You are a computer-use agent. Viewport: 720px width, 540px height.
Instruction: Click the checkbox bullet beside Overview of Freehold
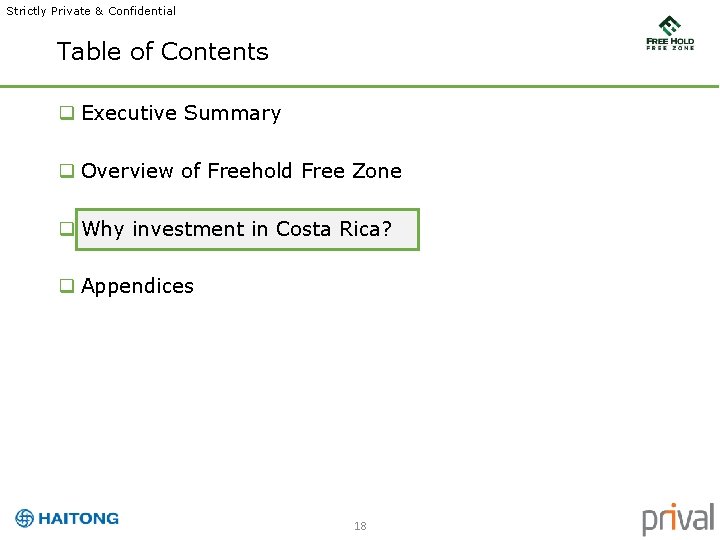tap(67, 171)
